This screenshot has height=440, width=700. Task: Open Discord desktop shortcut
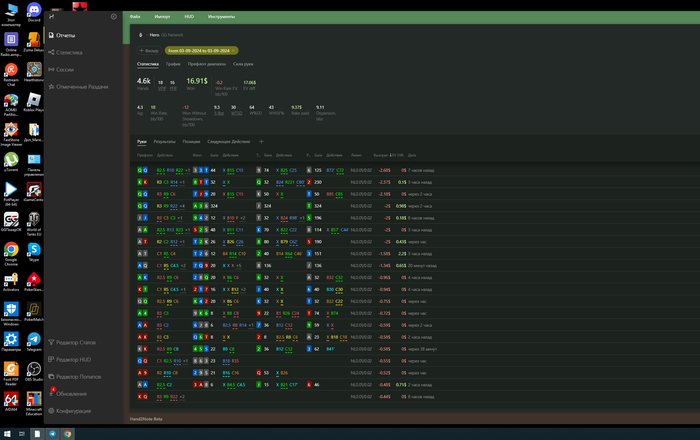(x=34, y=12)
